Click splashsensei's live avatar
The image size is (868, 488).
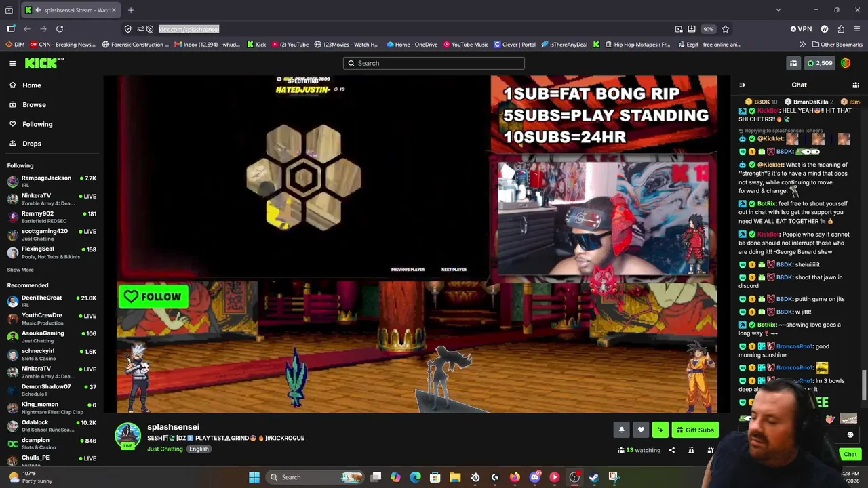pos(127,436)
